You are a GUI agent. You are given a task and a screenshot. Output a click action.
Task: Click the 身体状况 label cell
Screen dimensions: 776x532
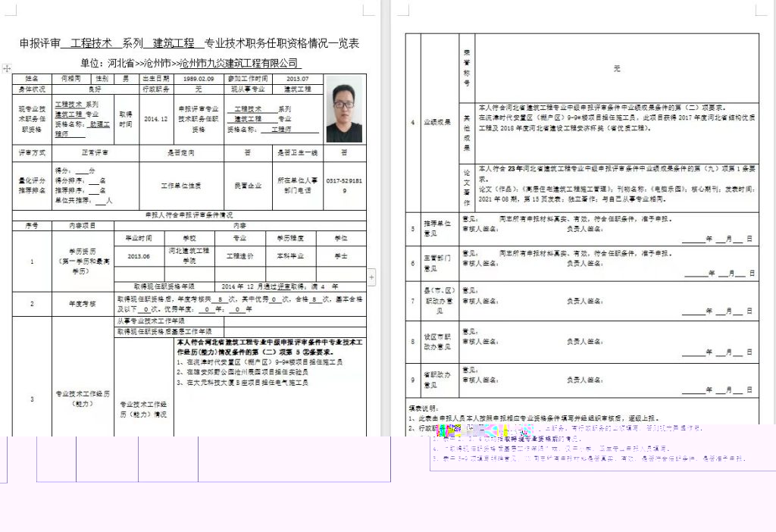click(32, 89)
